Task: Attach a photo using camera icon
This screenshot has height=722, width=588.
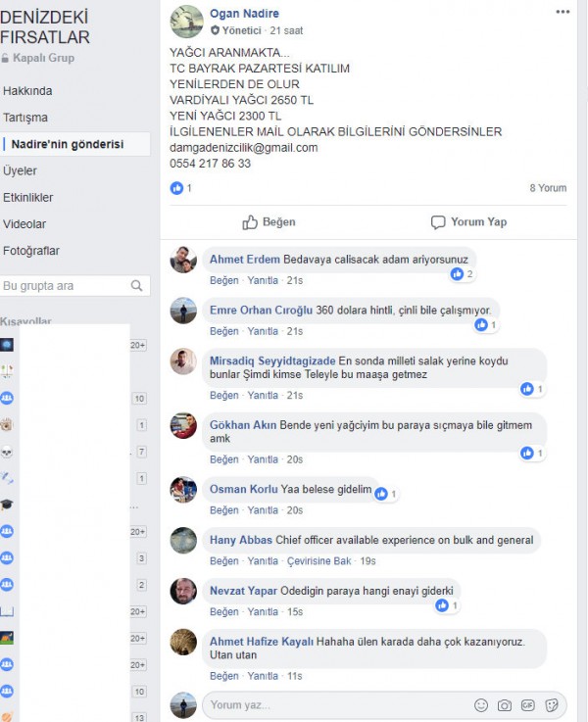Action: pyautogui.click(x=504, y=705)
